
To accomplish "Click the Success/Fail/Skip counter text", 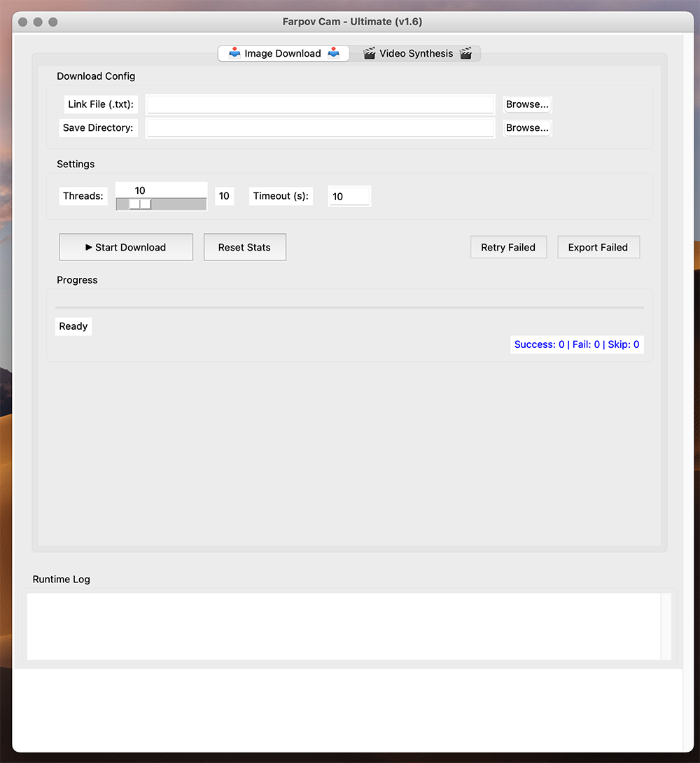I will (576, 344).
